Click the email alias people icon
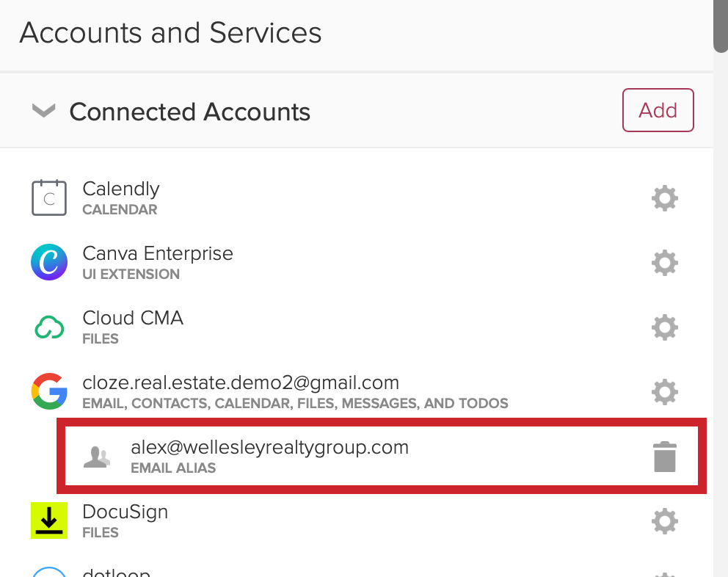Screen dimensions: 728x577 click(97, 457)
